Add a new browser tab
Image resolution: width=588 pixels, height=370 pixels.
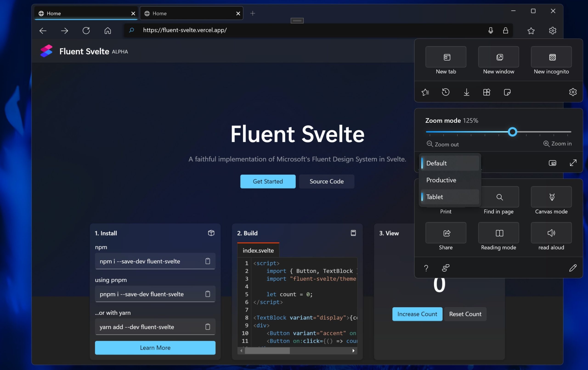[252, 13]
